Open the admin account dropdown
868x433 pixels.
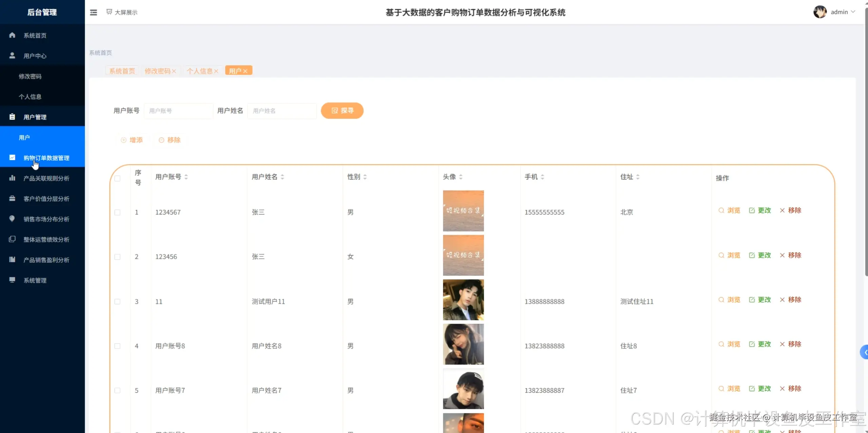[x=842, y=12]
